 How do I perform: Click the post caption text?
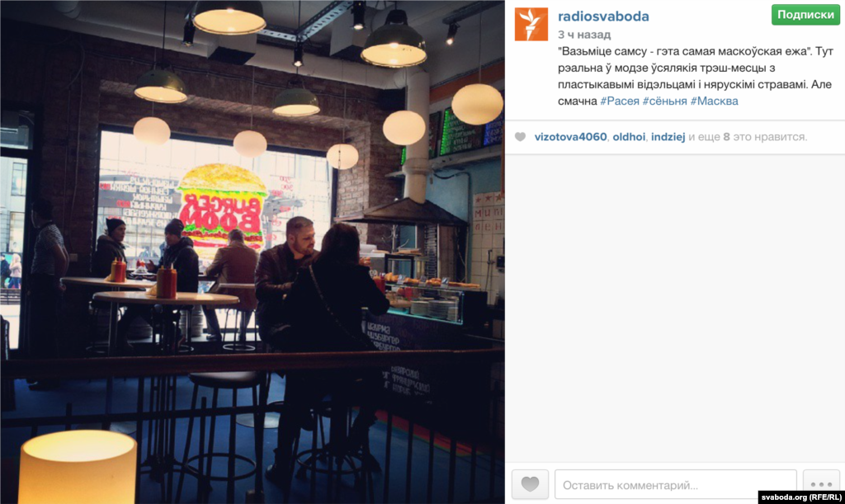coord(695,76)
